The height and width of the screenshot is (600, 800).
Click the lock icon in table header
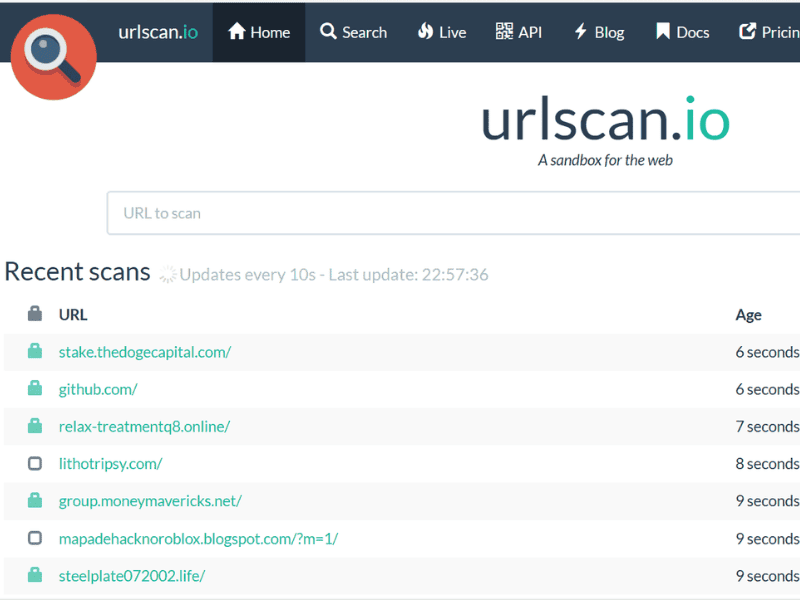point(35,313)
